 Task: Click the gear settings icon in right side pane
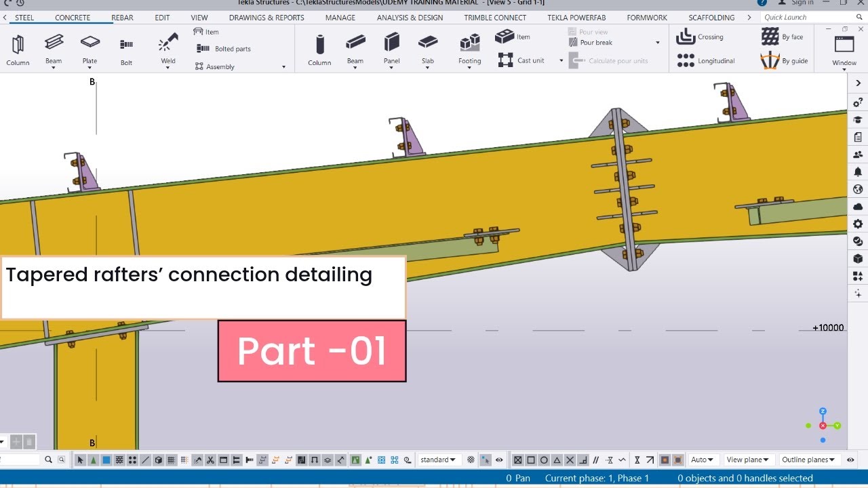858,224
